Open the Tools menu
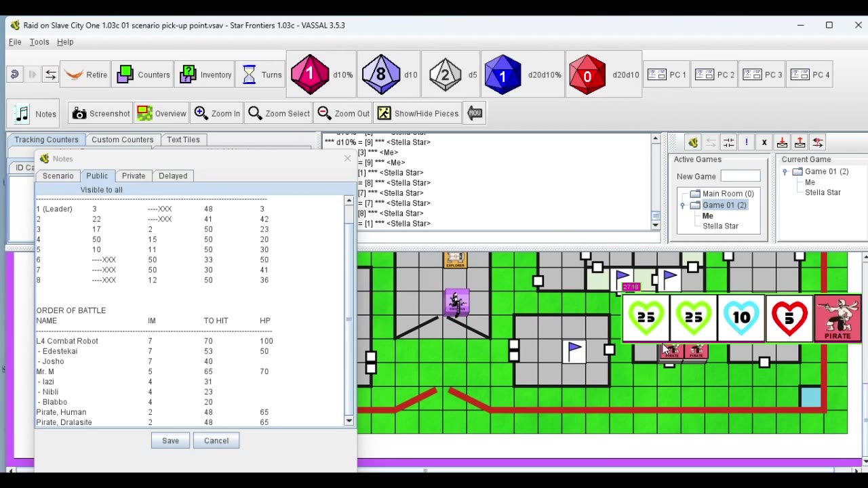Screen dimensions: 868x488 tap(39, 42)
